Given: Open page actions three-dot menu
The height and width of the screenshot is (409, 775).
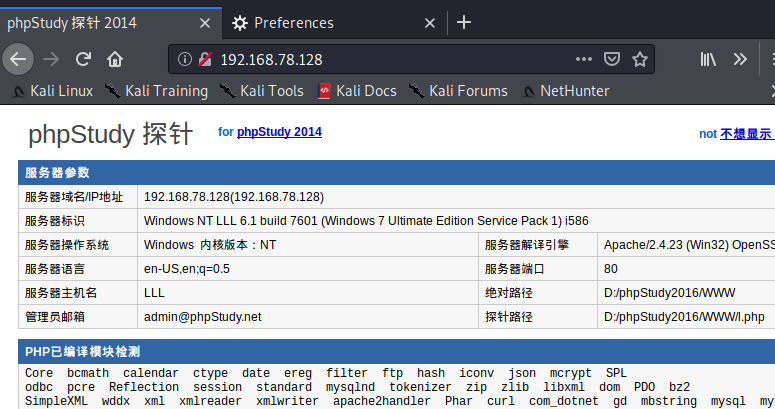Looking at the screenshot, I should click(584, 59).
